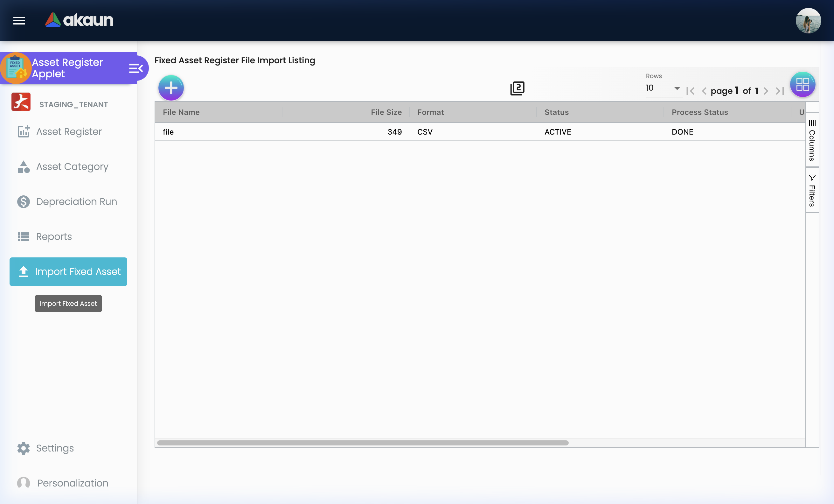834x504 pixels.
Task: Open the Asset Register section
Action: click(69, 132)
